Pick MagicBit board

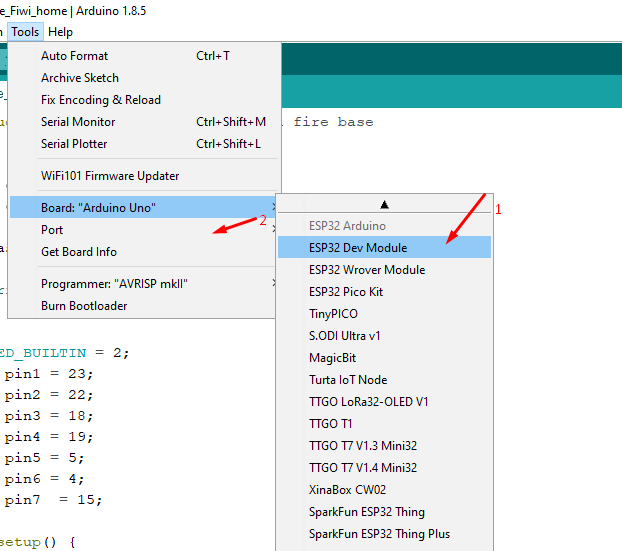pyautogui.click(x=384, y=358)
